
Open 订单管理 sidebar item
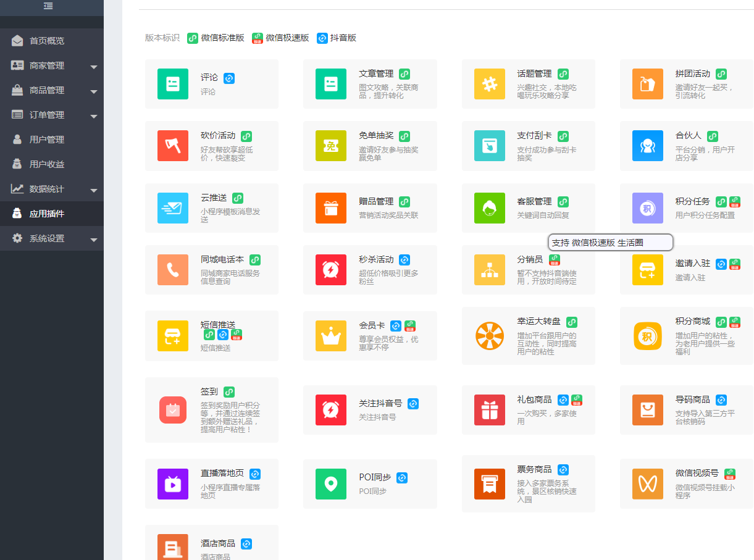click(52, 115)
